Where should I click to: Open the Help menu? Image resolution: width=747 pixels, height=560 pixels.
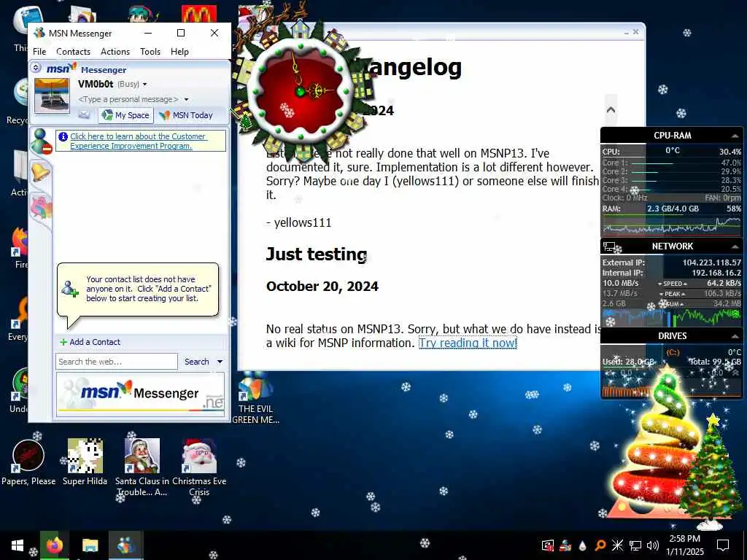point(179,52)
